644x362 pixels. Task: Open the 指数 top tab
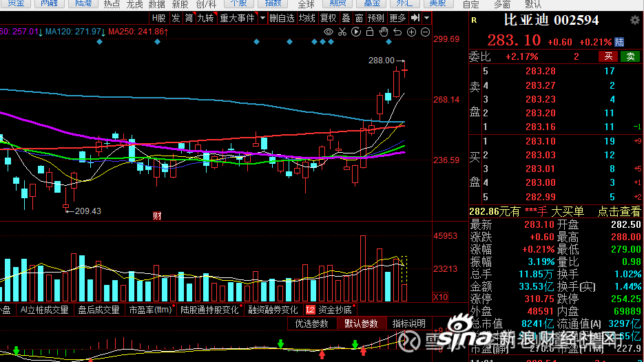coord(272,3)
